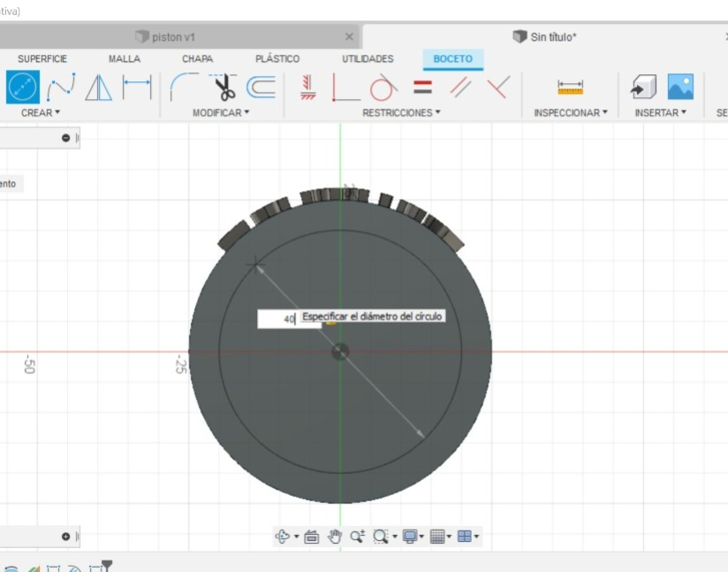
Task: Select the trim scissors tool
Action: (224, 88)
